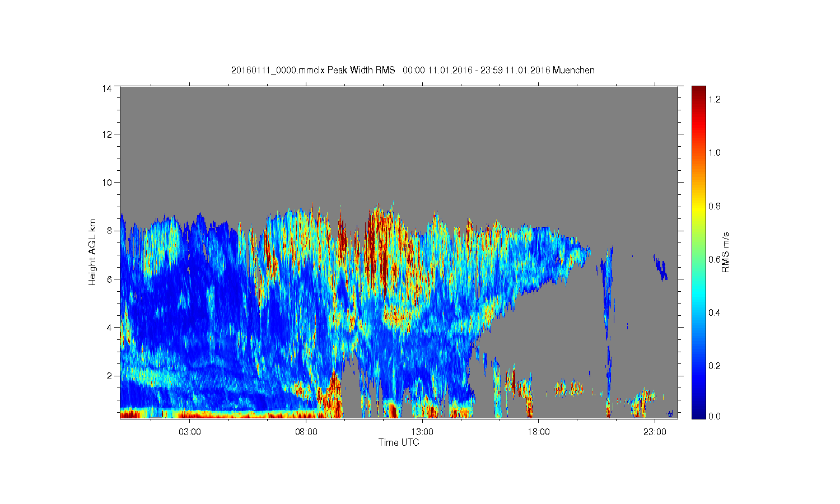Click the 13:00 time tick label
This screenshot has height=504, width=840.
tap(422, 432)
